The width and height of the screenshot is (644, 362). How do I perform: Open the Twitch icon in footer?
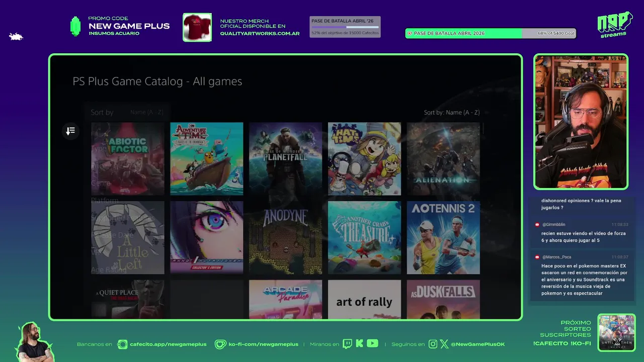[347, 344]
